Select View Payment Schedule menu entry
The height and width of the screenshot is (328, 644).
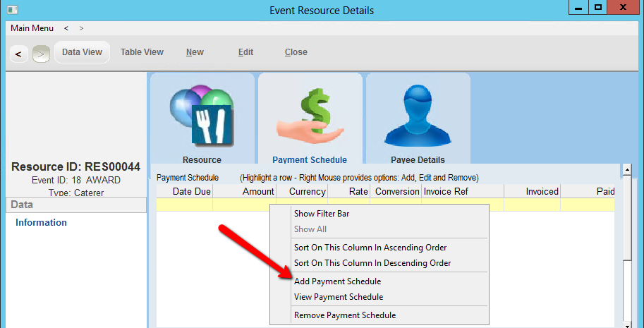(339, 297)
